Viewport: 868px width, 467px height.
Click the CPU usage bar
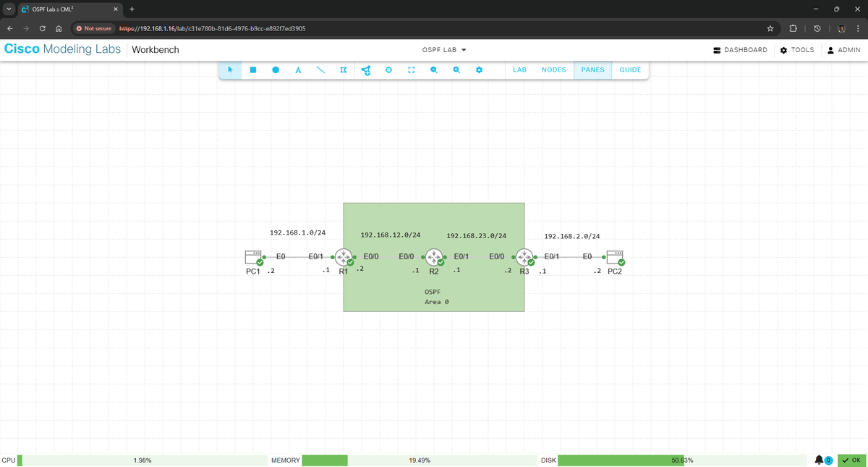click(x=141, y=460)
